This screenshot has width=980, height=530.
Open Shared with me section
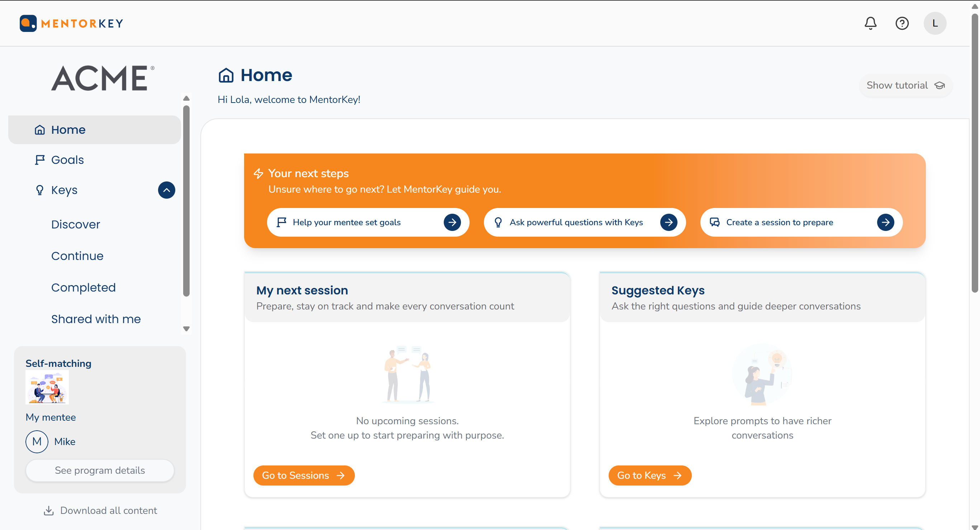(x=96, y=319)
